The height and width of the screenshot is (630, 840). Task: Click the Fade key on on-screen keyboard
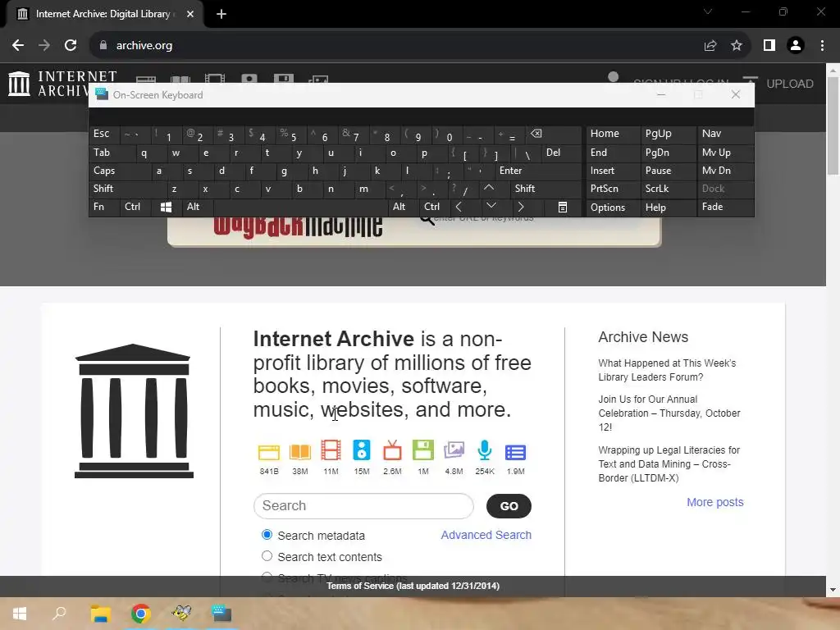725,207
